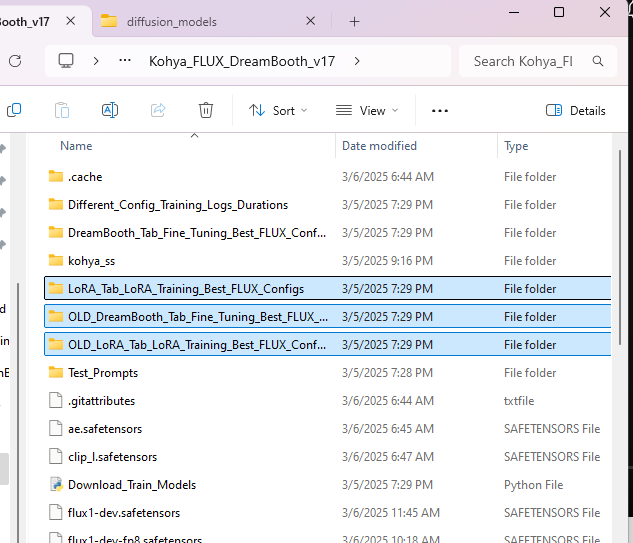Click the magnifier search icon
Image resolution: width=633 pixels, height=543 pixels.
(598, 61)
